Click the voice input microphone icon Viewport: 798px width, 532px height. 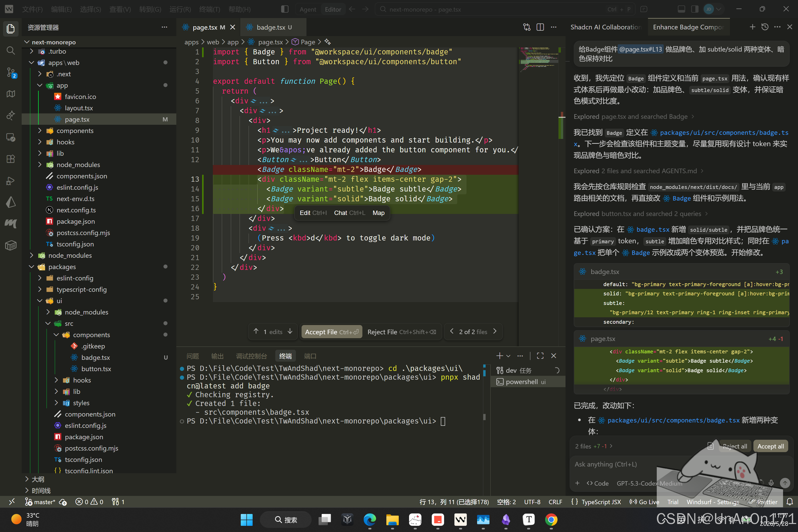[x=771, y=483]
